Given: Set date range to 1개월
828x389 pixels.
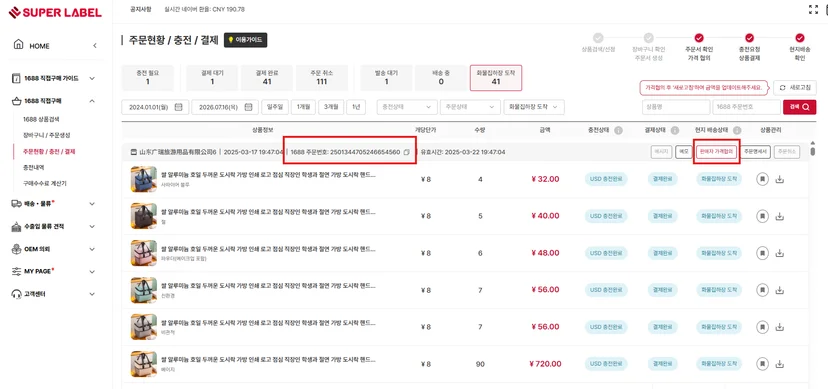Looking at the screenshot, I should pos(303,107).
